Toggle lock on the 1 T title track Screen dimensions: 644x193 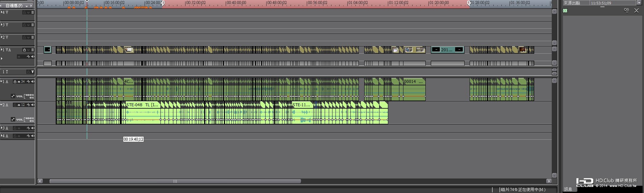[x=28, y=72]
